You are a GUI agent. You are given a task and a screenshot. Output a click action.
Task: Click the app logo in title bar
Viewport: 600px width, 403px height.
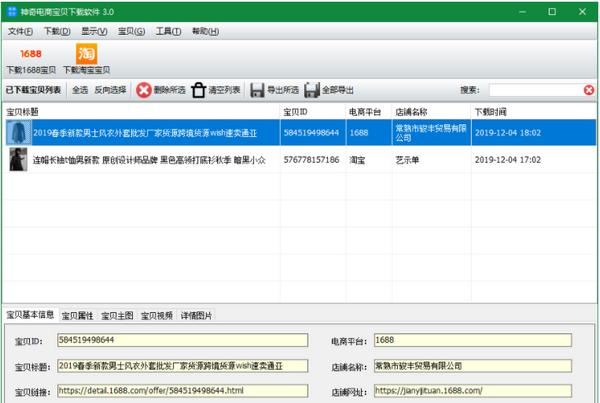[12, 11]
